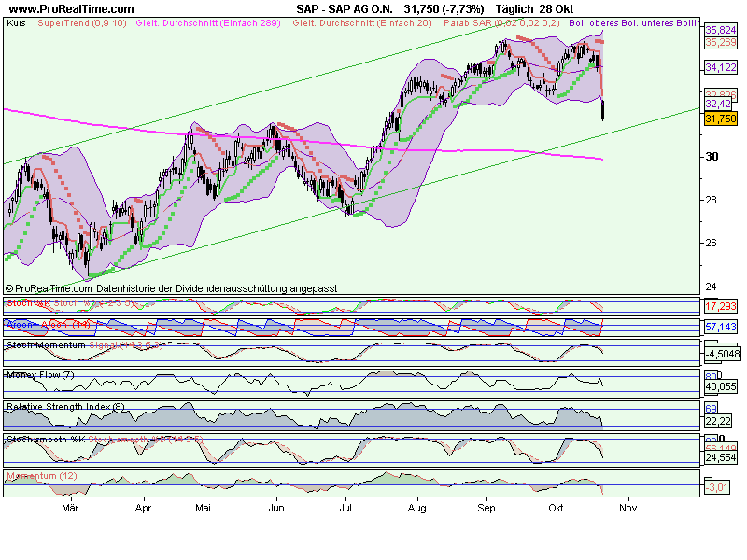Select the "Momentum (12)" indicator label
This screenshot has width=747, height=560.
tap(42, 476)
